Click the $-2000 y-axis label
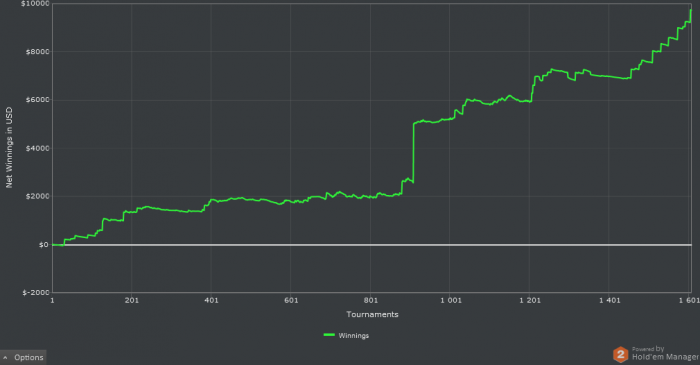700x365 pixels. tap(36, 293)
